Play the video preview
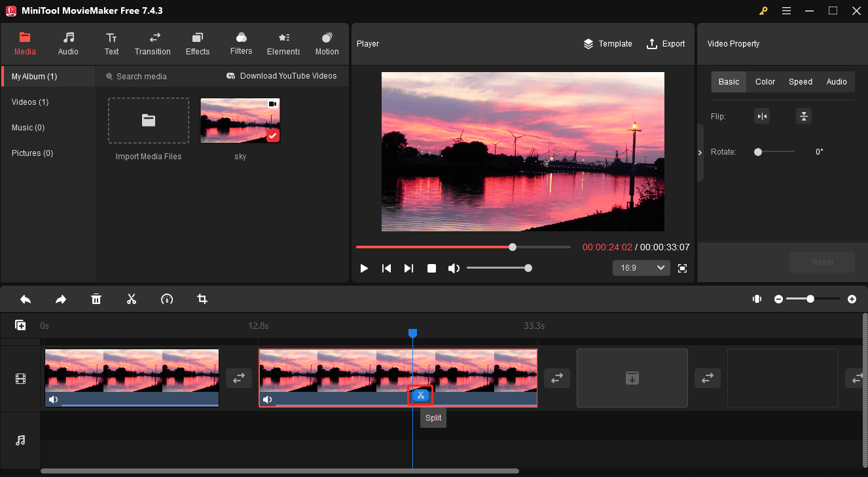Image resolution: width=868 pixels, height=477 pixels. (x=365, y=268)
